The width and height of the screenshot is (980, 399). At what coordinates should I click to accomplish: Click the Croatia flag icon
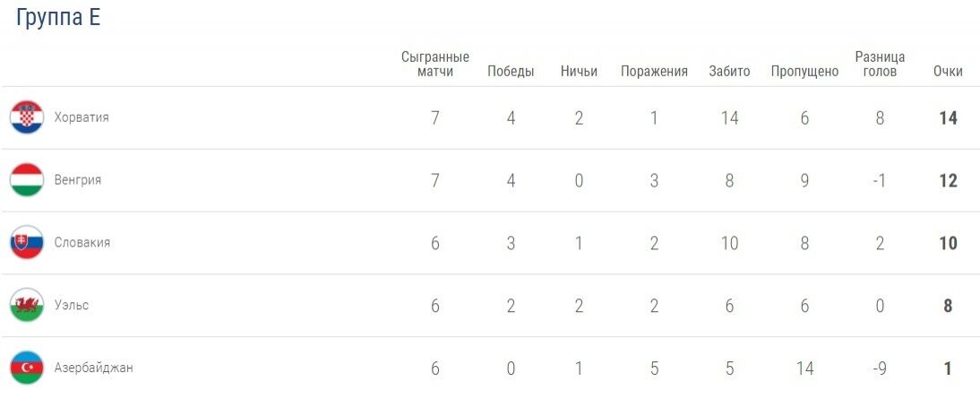point(26,117)
